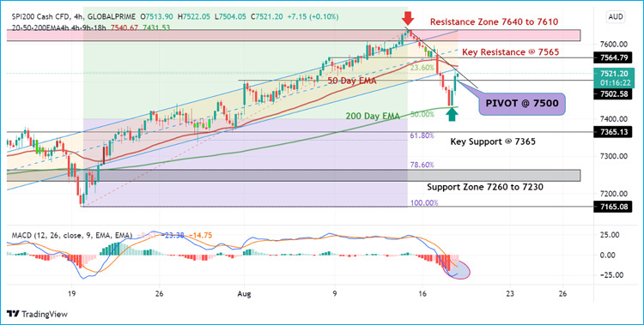This screenshot has width=644, height=325.
Task: Click the 7165.08 price label
Action: pos(613,207)
